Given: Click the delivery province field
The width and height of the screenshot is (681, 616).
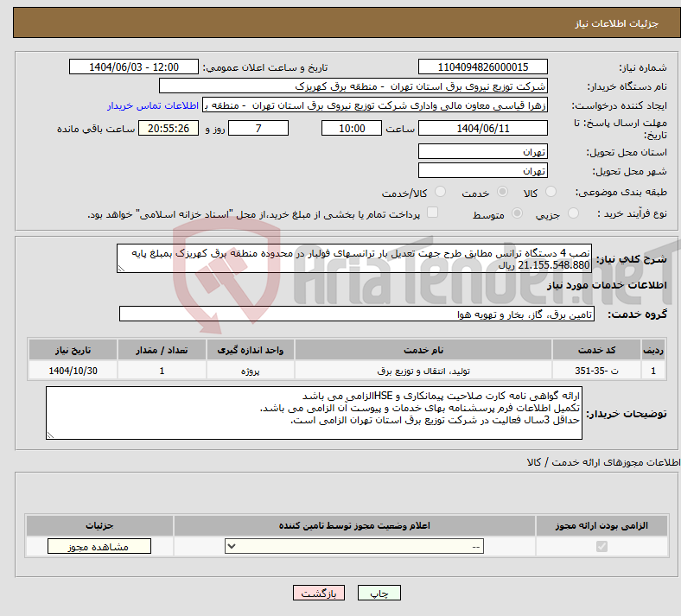Looking at the screenshot, I should coord(483,151).
